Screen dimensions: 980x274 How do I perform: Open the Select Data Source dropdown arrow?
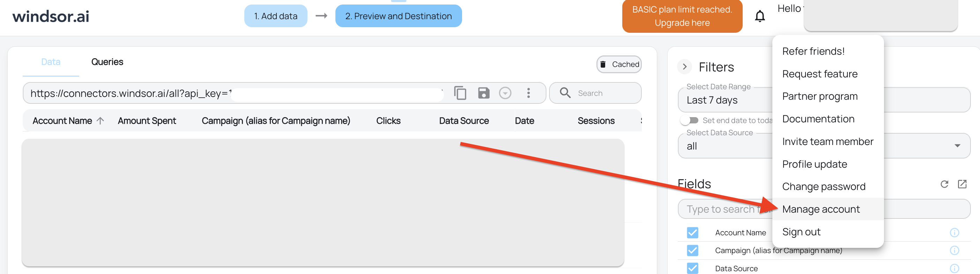click(x=957, y=146)
